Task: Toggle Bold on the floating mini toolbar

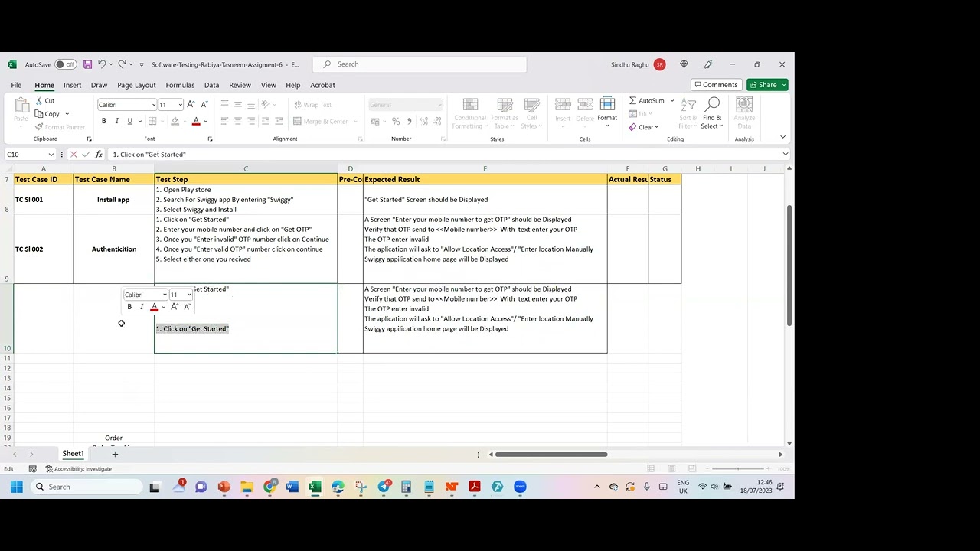Action: [129, 307]
